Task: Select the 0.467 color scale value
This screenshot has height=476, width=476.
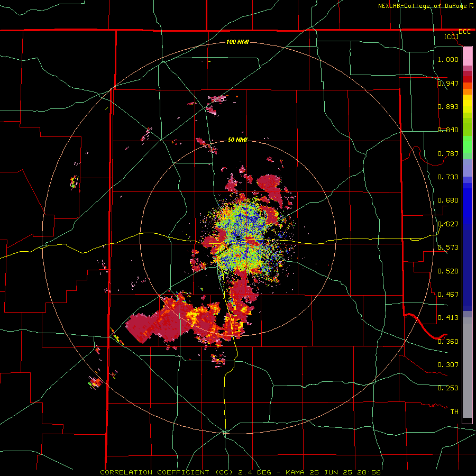Action: (448, 294)
